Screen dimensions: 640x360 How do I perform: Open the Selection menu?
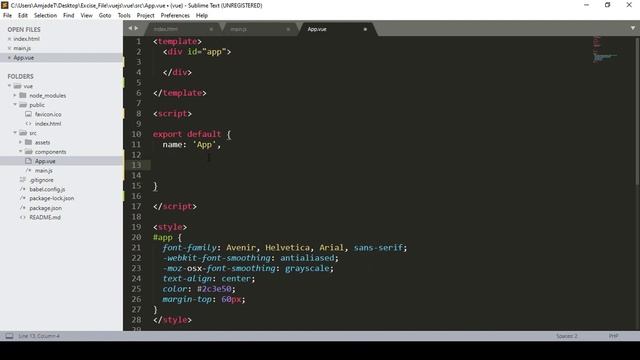pyautogui.click(x=45, y=16)
